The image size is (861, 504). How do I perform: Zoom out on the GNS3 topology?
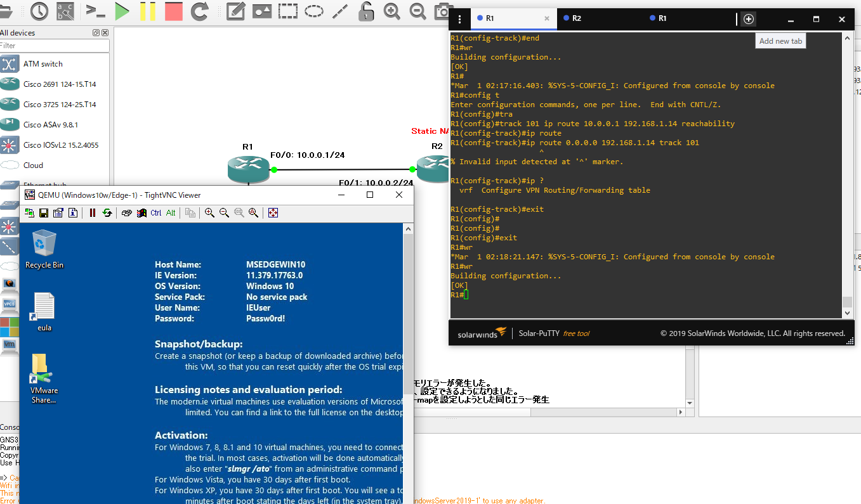(x=417, y=10)
